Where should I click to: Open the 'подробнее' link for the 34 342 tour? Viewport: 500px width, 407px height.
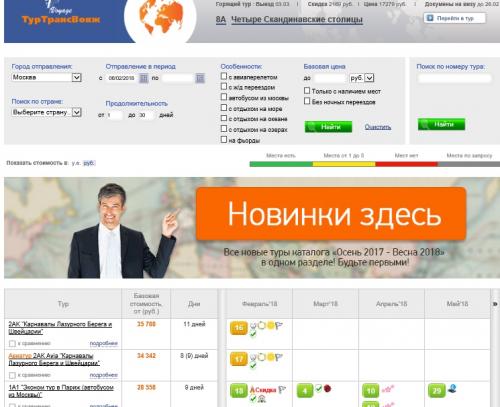tap(104, 375)
